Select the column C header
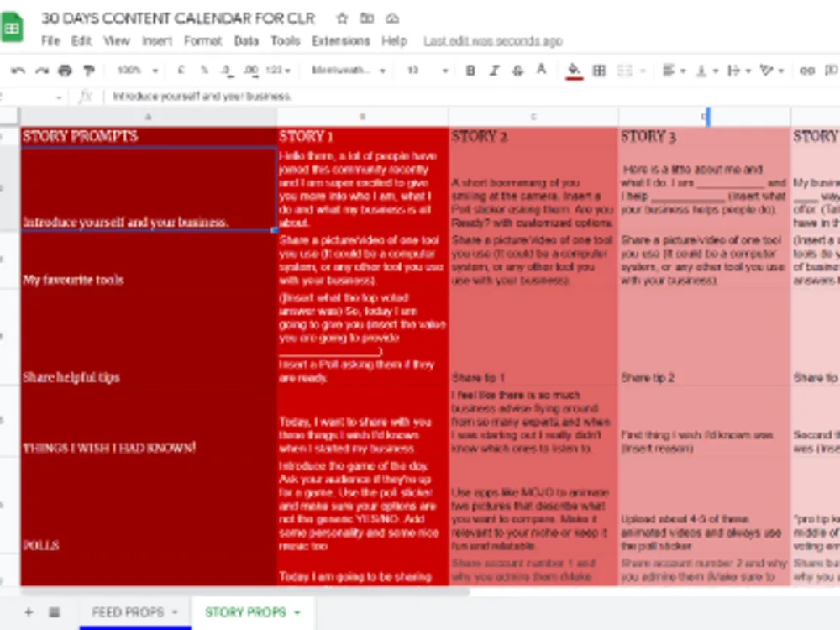The image size is (840, 630). pyautogui.click(x=533, y=116)
